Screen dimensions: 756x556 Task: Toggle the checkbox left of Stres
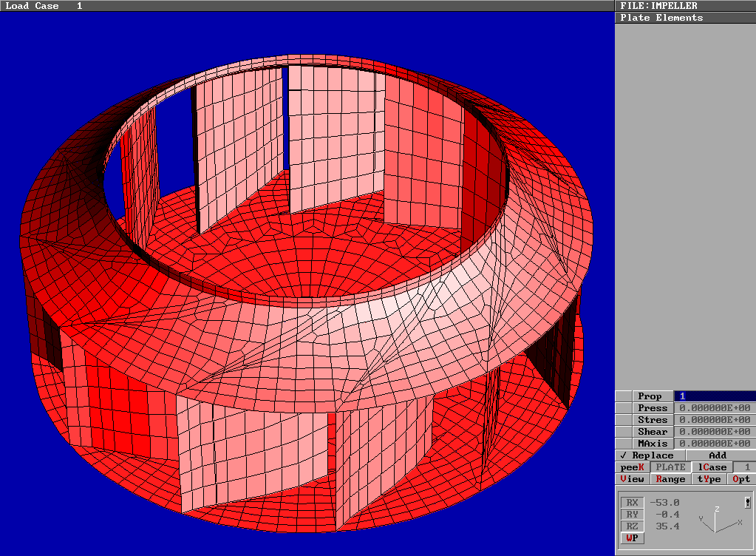[624, 420]
